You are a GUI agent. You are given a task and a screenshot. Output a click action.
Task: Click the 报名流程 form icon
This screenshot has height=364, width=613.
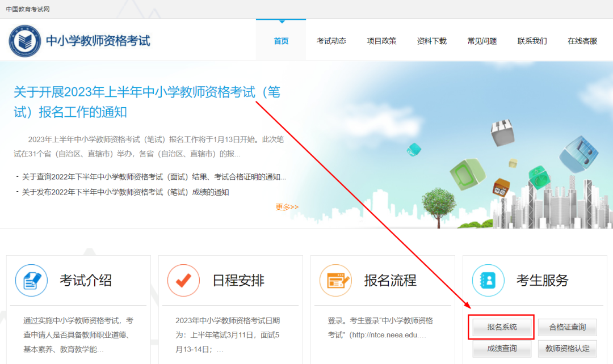tap(336, 280)
